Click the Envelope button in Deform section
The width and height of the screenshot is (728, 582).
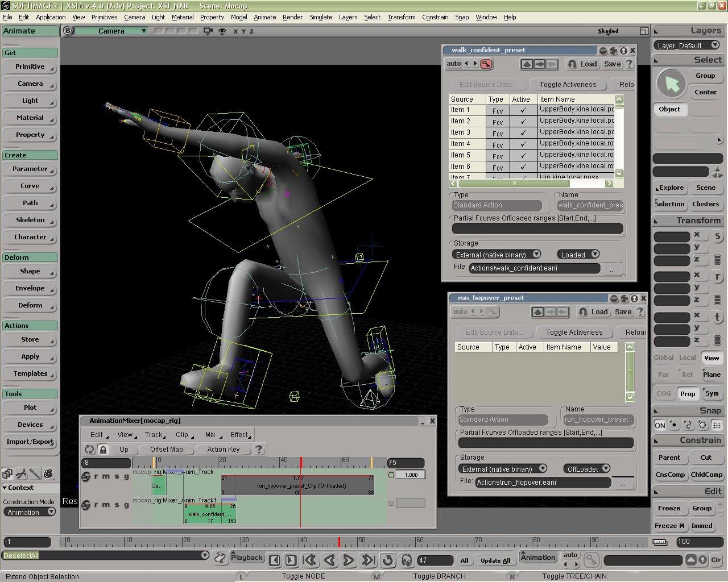(30, 289)
